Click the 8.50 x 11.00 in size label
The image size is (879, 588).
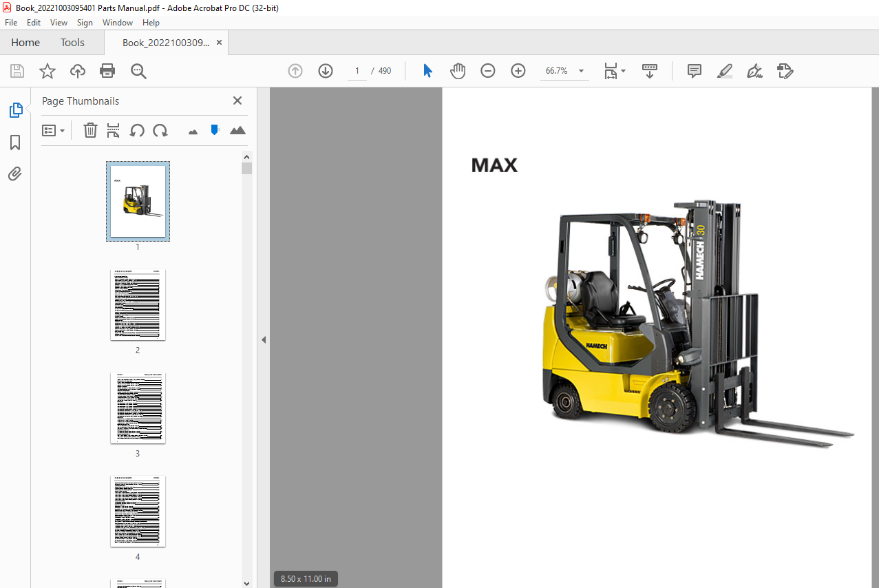[306, 579]
